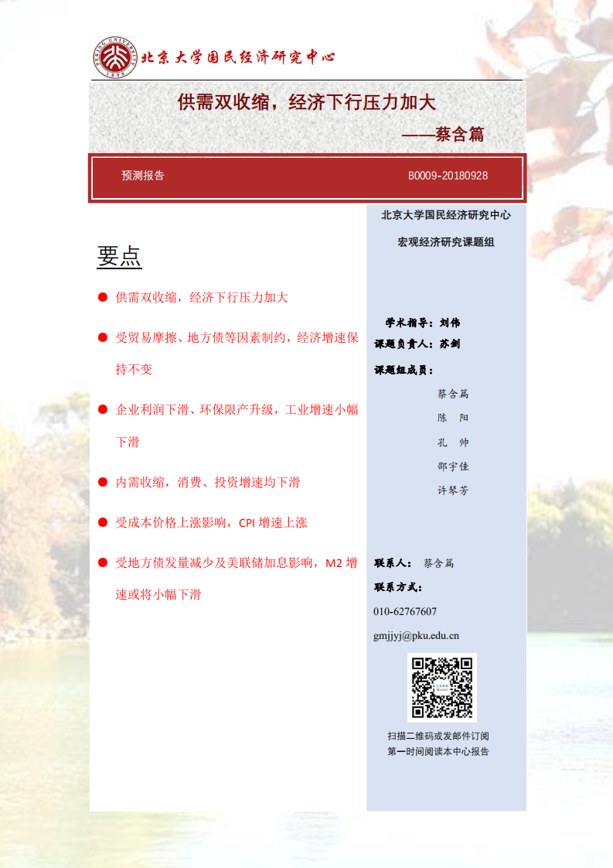Click the caption 第一时间阅读本中心报告

[438, 751]
